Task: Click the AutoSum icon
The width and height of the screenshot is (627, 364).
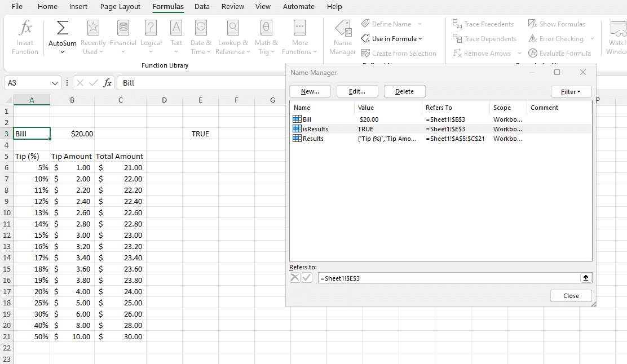Action: click(x=61, y=27)
